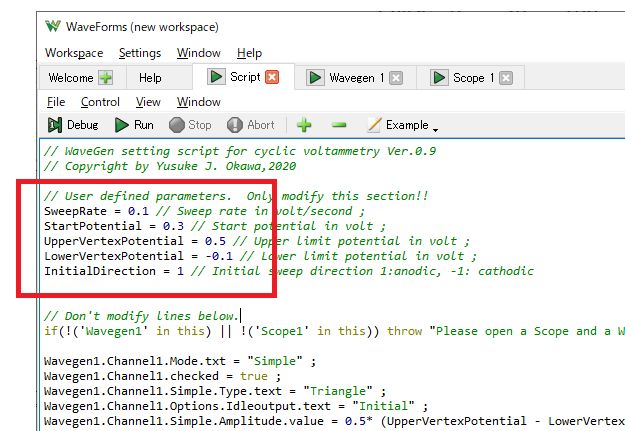
Task: Open the Workspace menu
Action: pos(74,53)
